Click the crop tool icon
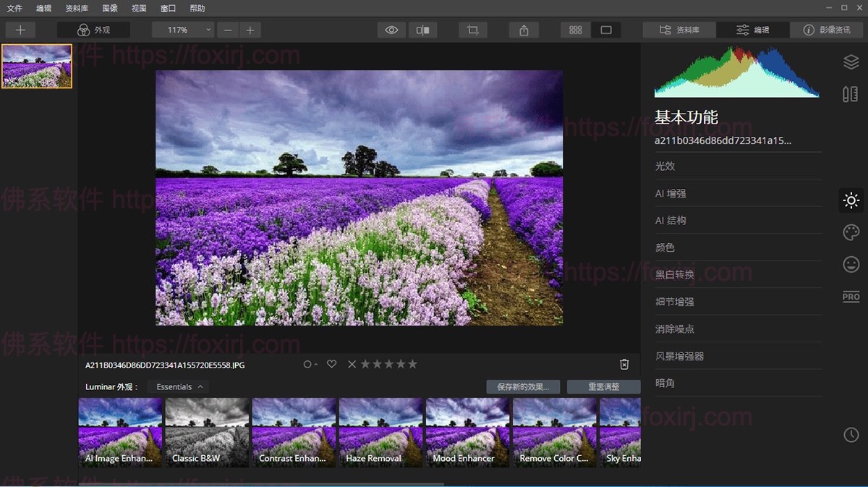Viewport: 868px width, 487px height. click(x=473, y=30)
